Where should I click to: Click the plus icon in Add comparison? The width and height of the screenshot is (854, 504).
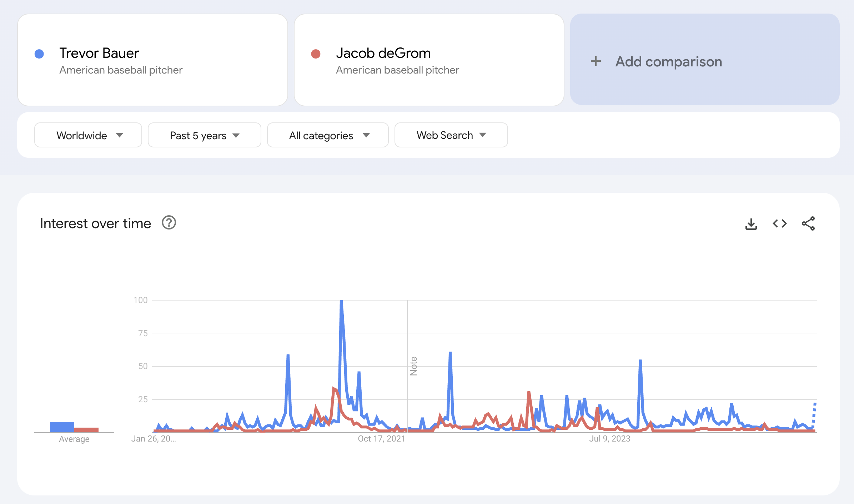click(596, 61)
